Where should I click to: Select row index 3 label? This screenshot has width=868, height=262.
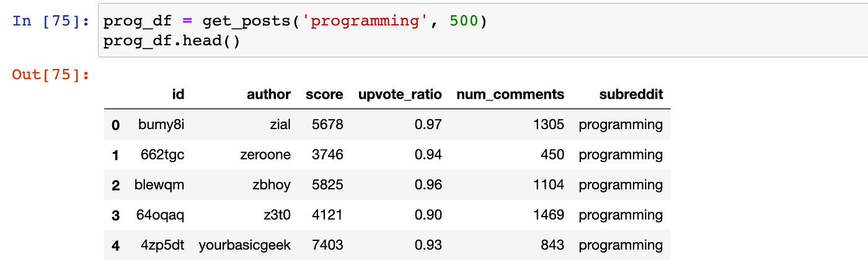click(115, 215)
